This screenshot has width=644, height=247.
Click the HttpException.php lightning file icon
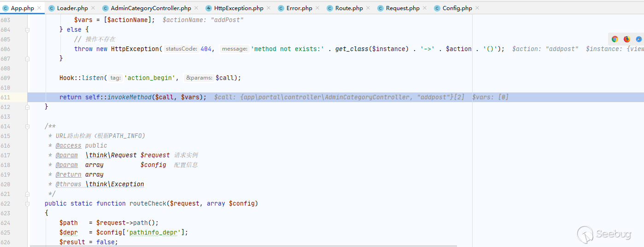coord(209,8)
